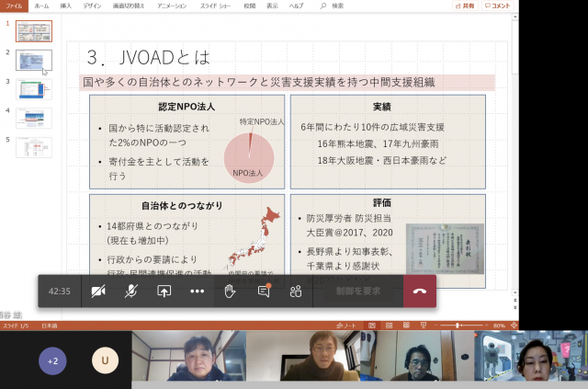588x389 pixels.
Task: Open the デザイン ribbon tab
Action: (92, 6)
